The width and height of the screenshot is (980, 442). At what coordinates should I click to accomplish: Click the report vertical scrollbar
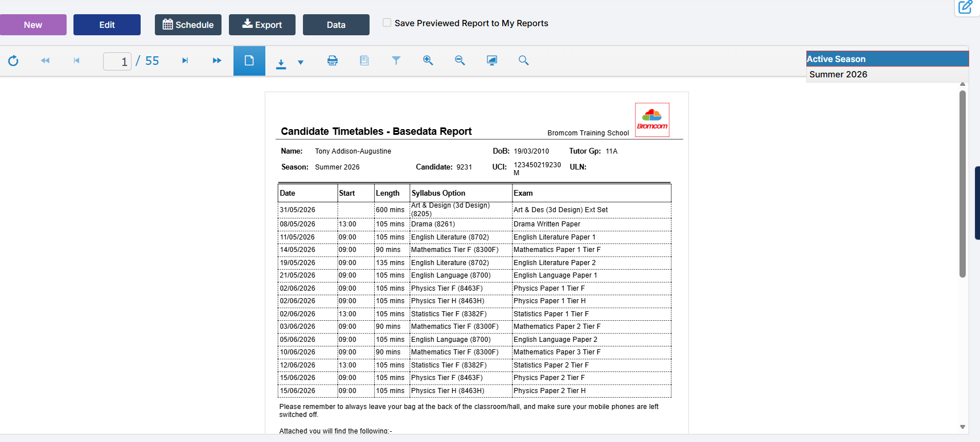pyautogui.click(x=962, y=184)
